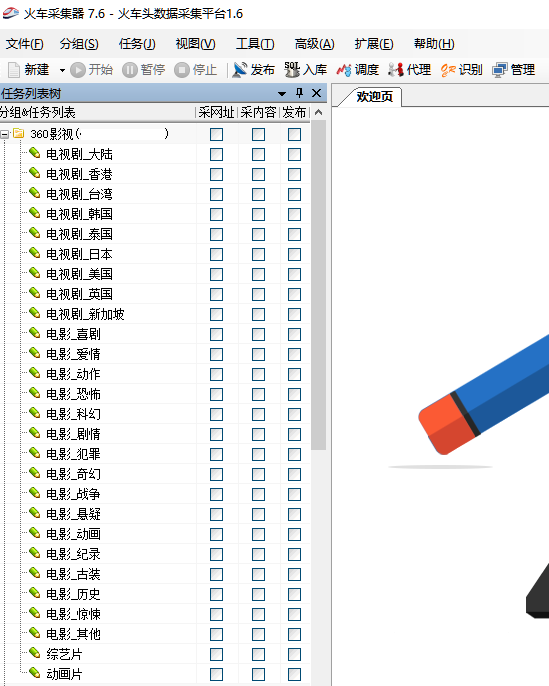Open the 识别 recognition tool
Viewport: 549px width, 686px height.
(x=448, y=70)
